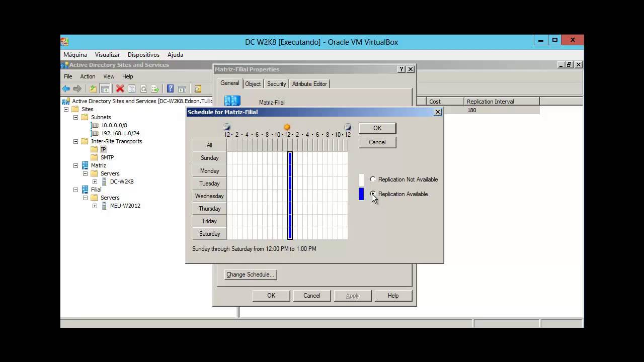Click the Subnets folder icon in the tree

(85, 117)
